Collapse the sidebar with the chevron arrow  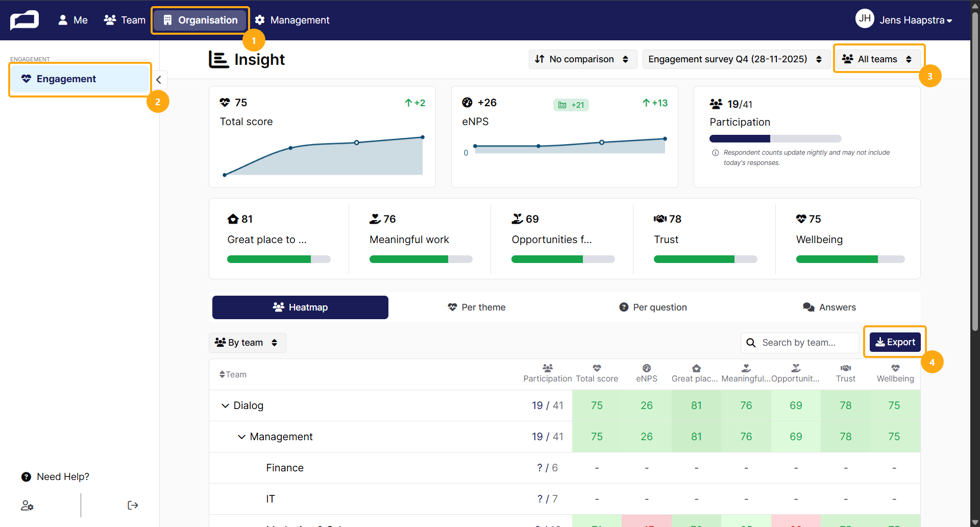point(159,80)
